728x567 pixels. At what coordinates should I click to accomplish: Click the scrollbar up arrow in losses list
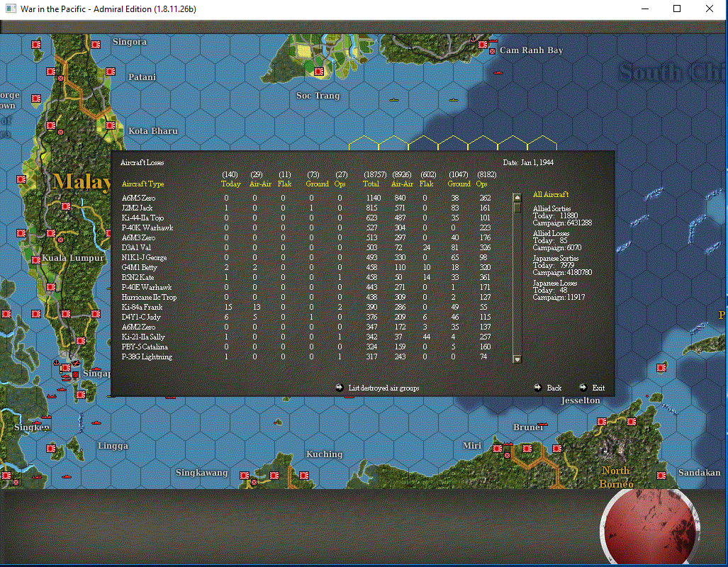coord(517,197)
